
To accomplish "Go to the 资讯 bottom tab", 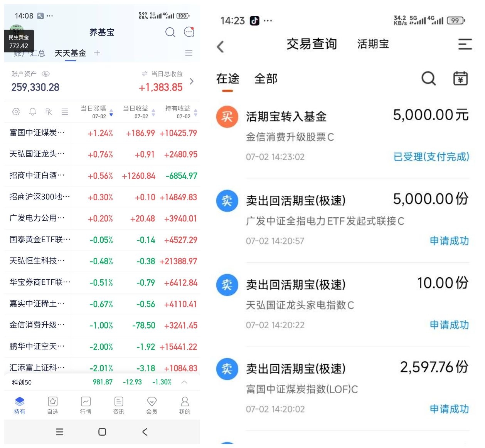I will coord(119,405).
